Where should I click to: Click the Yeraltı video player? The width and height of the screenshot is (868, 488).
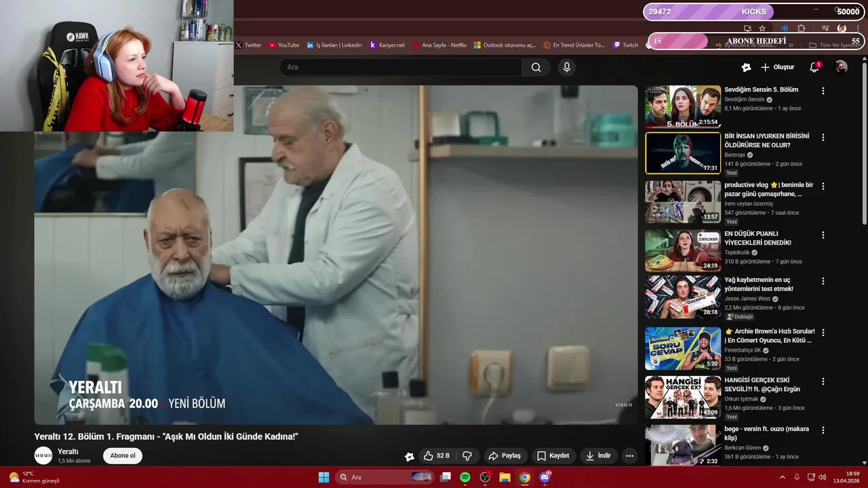[336, 255]
